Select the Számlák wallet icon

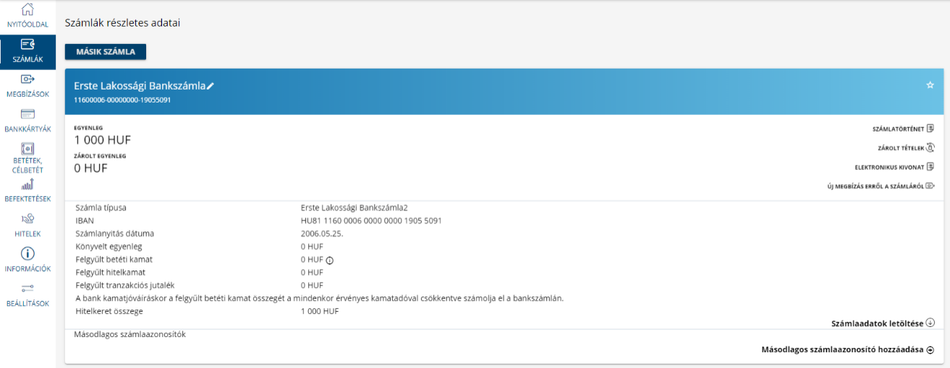(27, 44)
